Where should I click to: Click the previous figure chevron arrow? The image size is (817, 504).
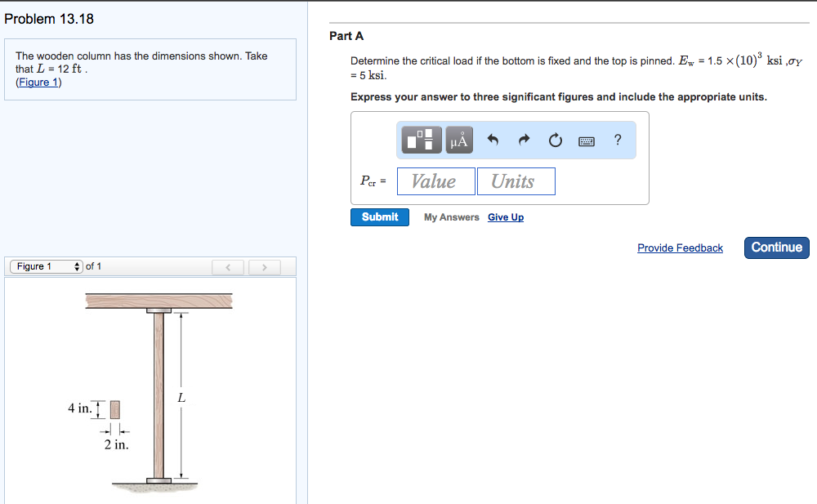(x=228, y=266)
